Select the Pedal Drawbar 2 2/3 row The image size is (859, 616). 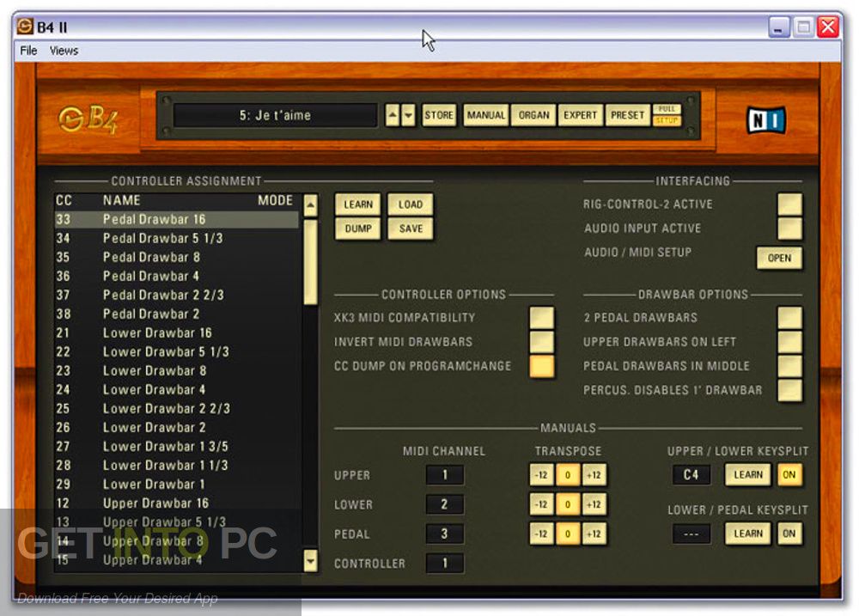click(x=177, y=295)
